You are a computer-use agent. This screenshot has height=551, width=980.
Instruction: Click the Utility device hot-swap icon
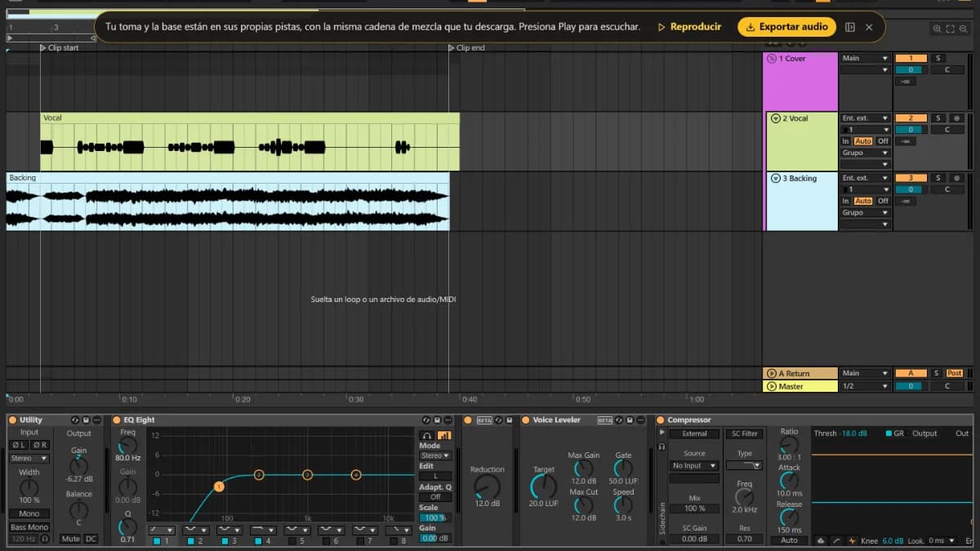pos(75,420)
